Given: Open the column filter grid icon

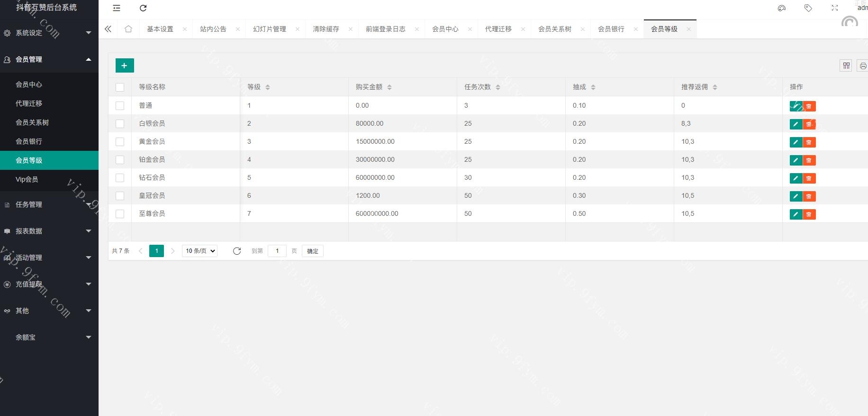Looking at the screenshot, I should 846,65.
